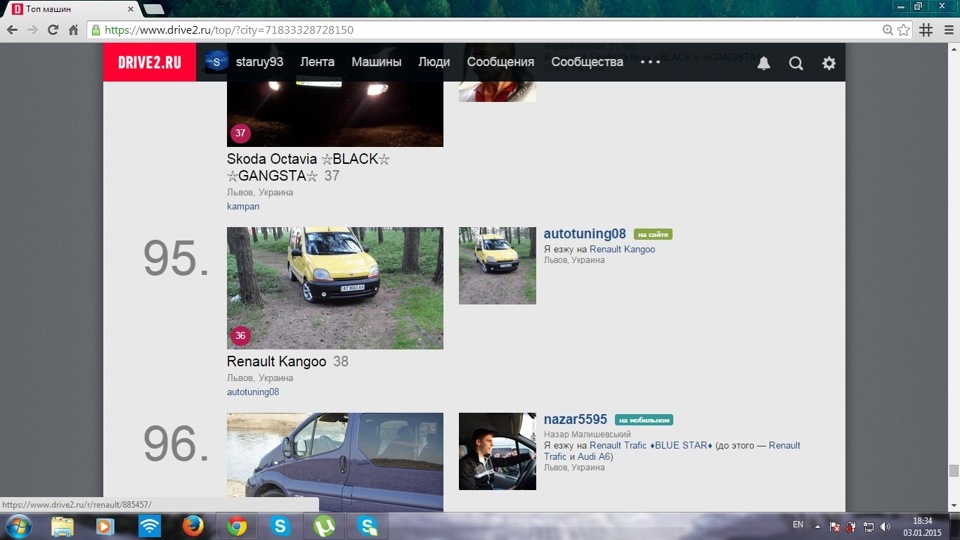Open the kampan user link
The image size is (960, 540).
[x=243, y=206]
